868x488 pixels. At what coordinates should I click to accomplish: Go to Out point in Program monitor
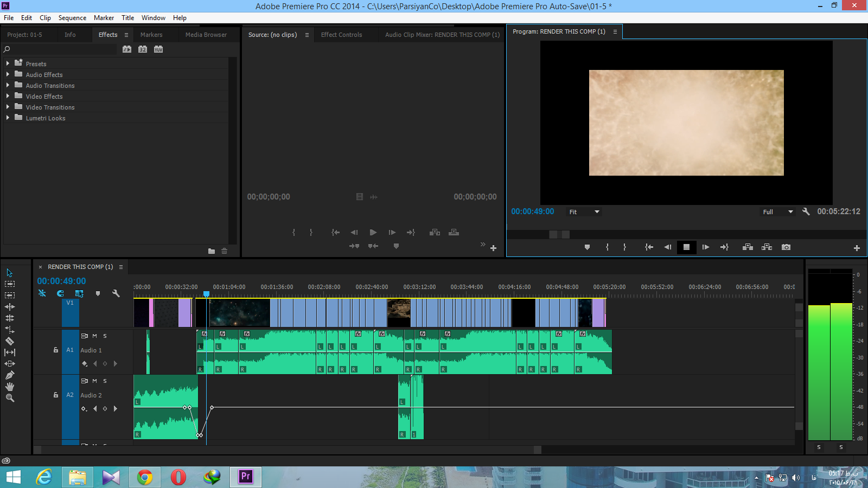724,247
